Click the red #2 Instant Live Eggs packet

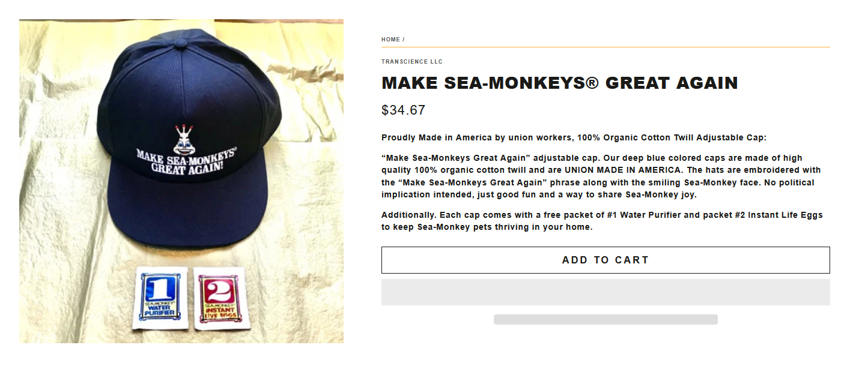219,298
